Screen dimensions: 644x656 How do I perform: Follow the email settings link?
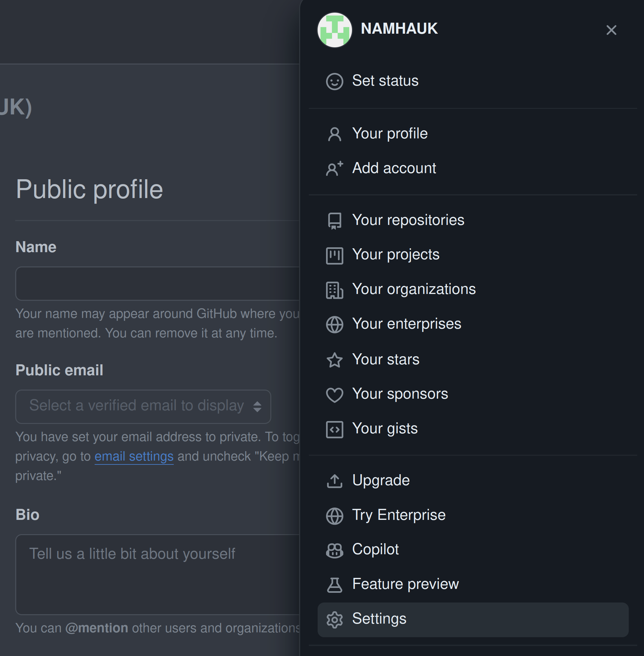[x=134, y=456]
